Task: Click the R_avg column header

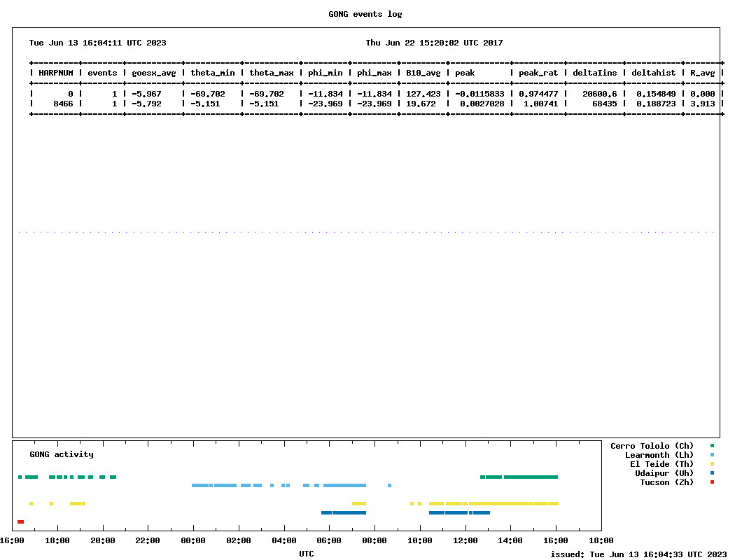Action: coord(703,73)
